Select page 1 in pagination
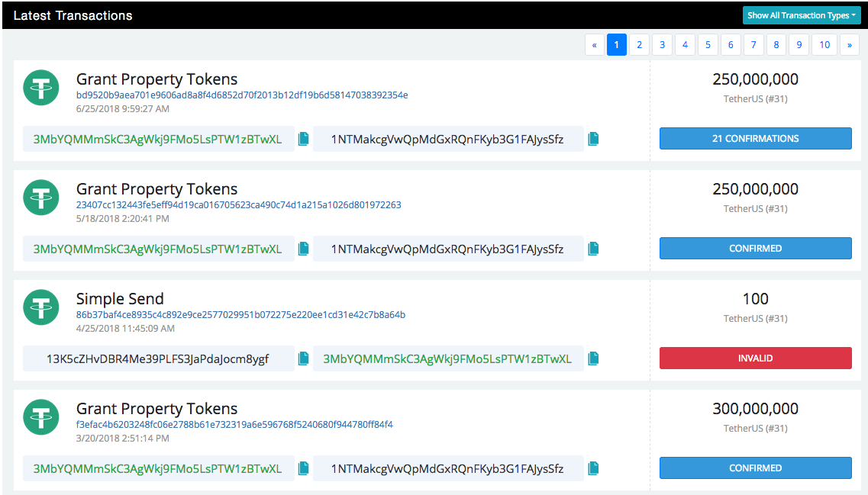Image resolution: width=868 pixels, height=495 pixels. (617, 45)
